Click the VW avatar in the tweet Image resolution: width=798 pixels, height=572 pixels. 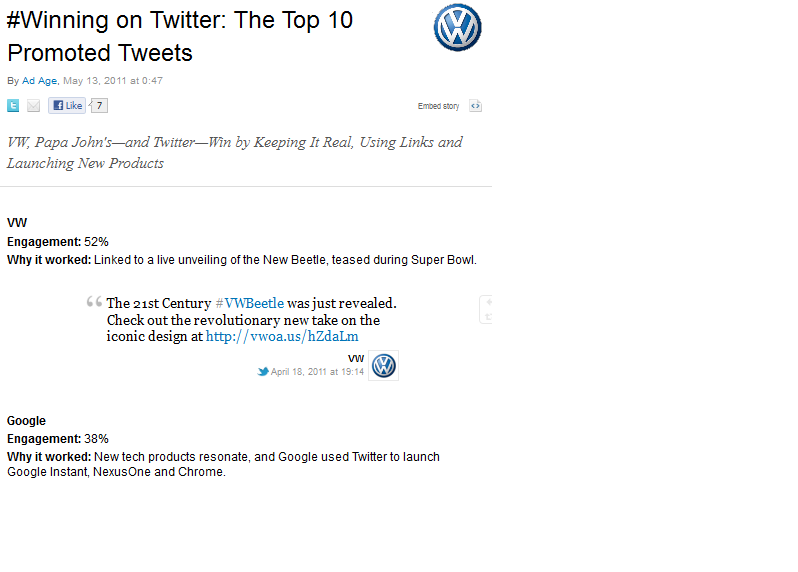point(384,366)
